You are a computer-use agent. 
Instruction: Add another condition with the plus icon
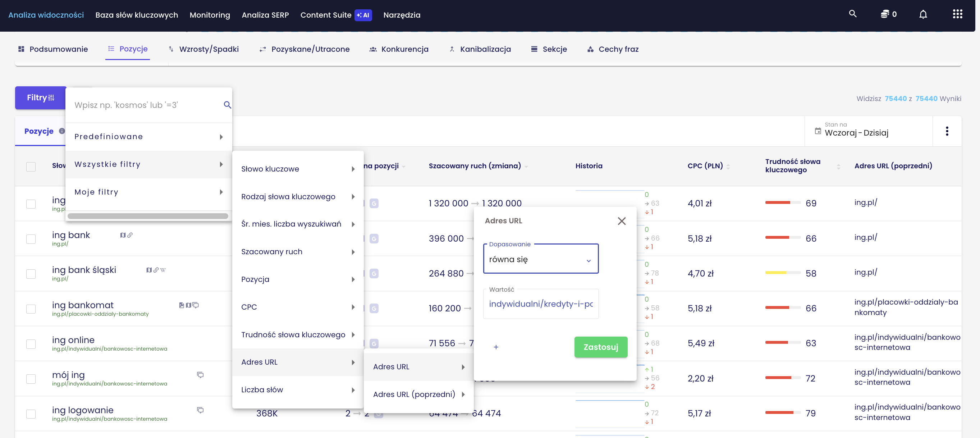(x=496, y=347)
